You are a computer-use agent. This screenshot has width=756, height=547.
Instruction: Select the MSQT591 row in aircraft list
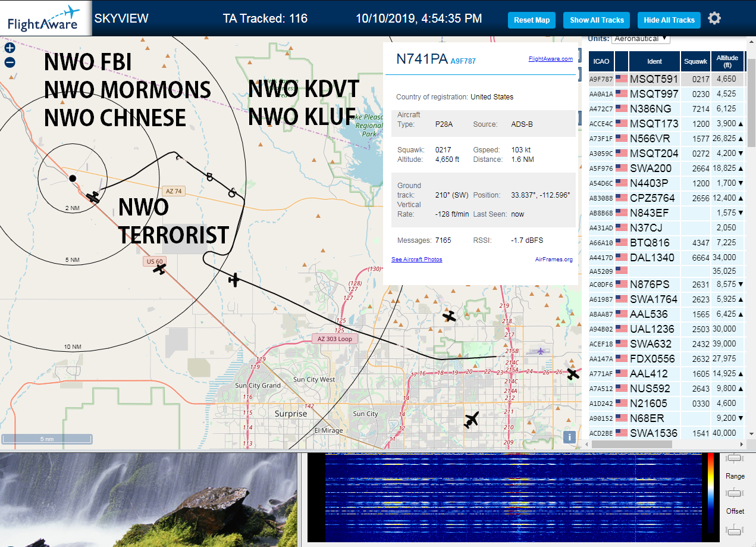(x=666, y=79)
